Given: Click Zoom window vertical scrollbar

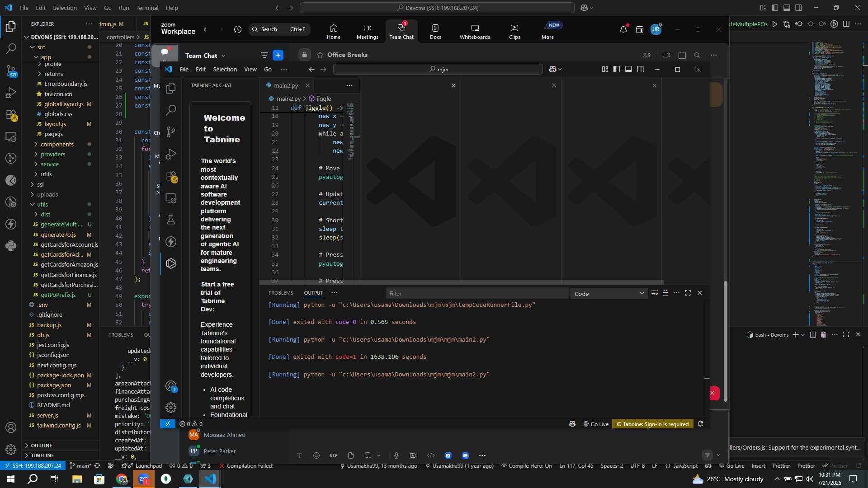Looking at the screenshot, I should [726, 341].
